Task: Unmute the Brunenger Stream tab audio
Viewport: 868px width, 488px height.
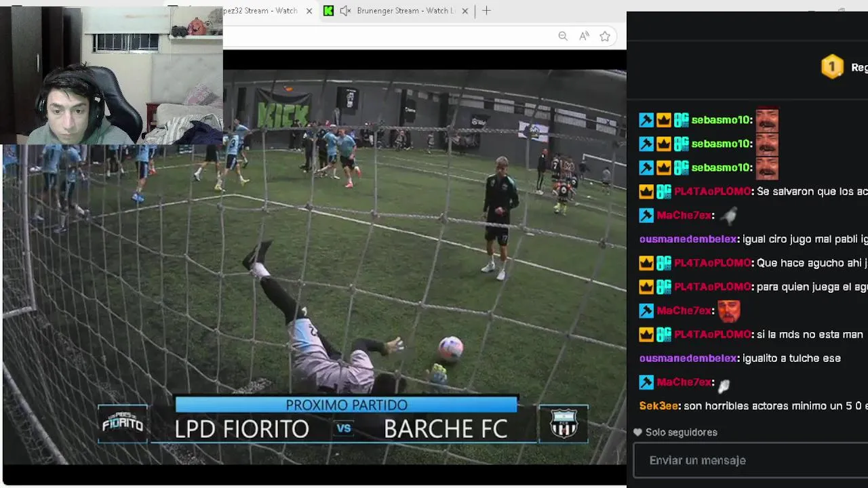Action: [345, 11]
